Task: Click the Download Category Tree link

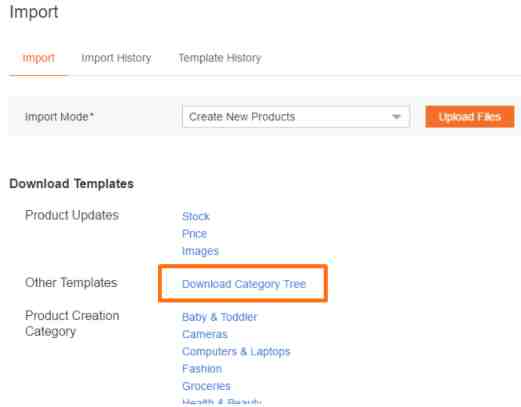Action: click(244, 284)
